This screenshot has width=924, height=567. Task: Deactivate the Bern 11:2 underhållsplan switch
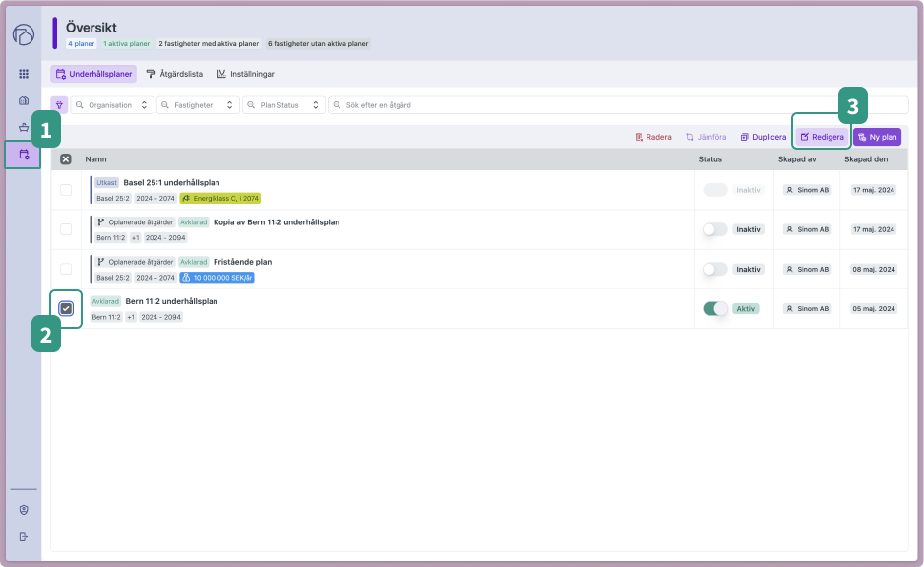(715, 308)
